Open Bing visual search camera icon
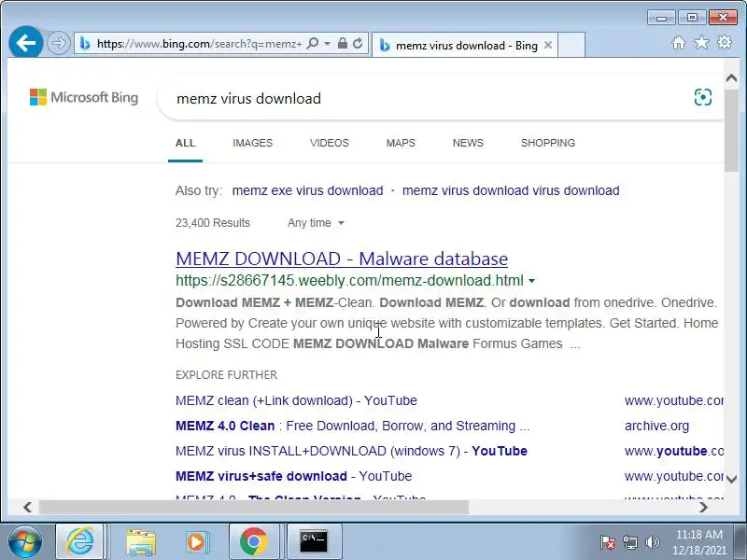This screenshot has width=747, height=560. coord(703,98)
